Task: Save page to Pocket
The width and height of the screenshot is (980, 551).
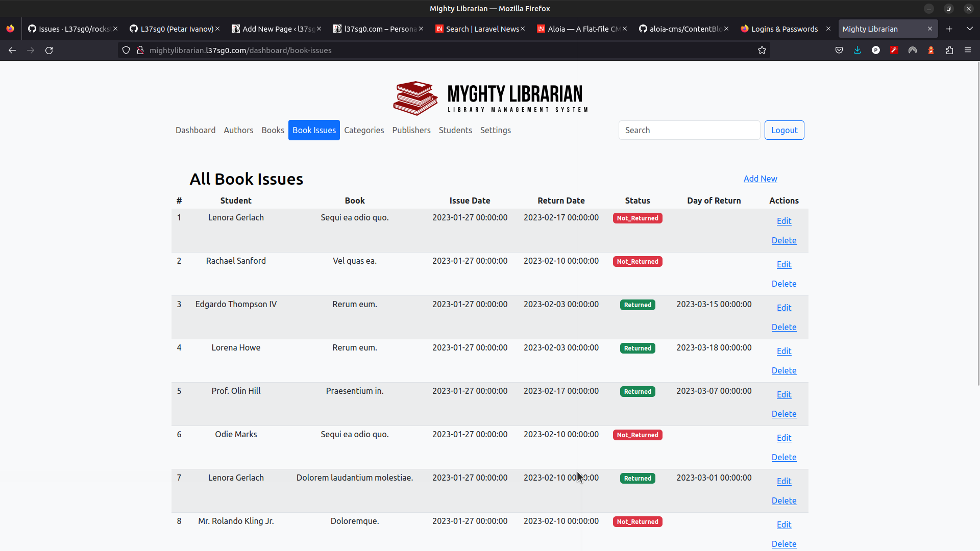Action: (x=839, y=50)
